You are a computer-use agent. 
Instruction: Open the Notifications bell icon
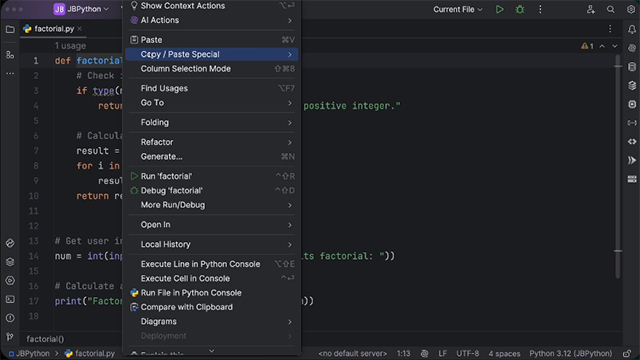[x=632, y=29]
